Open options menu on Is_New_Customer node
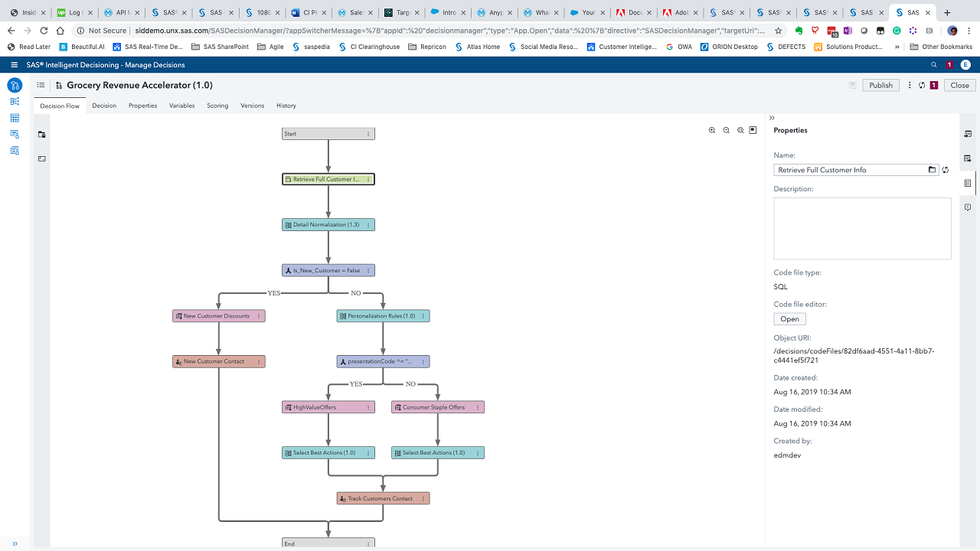The height and width of the screenshot is (551, 980). click(x=368, y=270)
